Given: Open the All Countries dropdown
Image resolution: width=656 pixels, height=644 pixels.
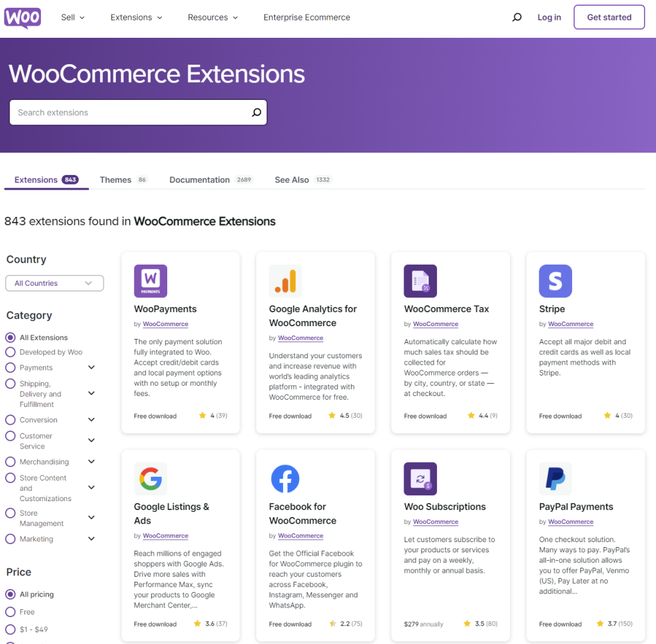Looking at the screenshot, I should [54, 283].
